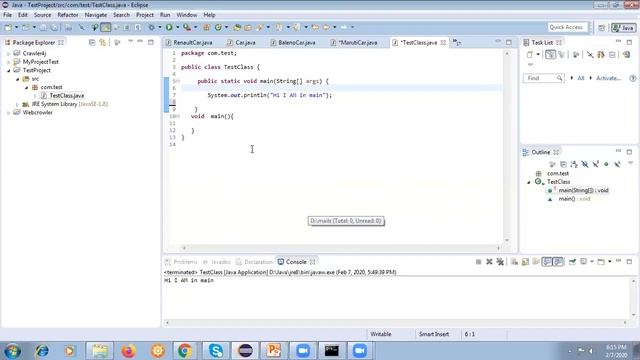Click the editor's horizontal scrollbar

click(341, 248)
